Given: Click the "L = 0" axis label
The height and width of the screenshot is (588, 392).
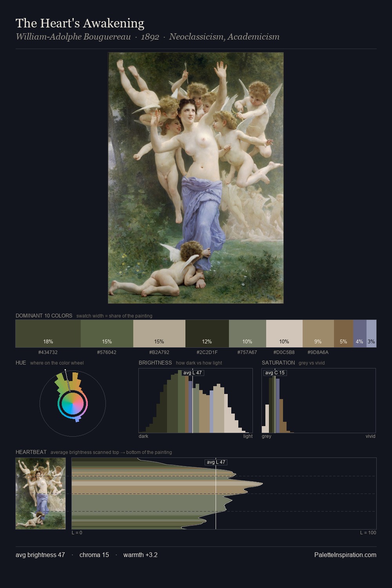Looking at the screenshot, I should [77, 533].
